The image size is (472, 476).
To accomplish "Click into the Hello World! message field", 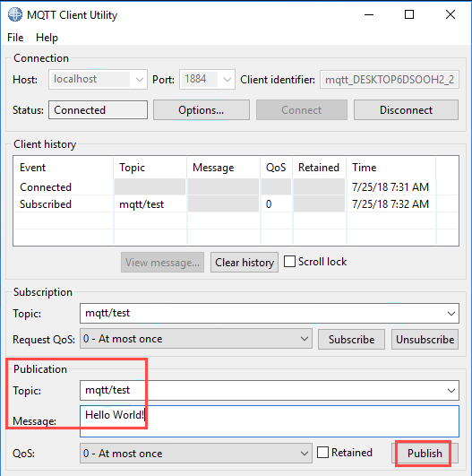I will (270, 421).
